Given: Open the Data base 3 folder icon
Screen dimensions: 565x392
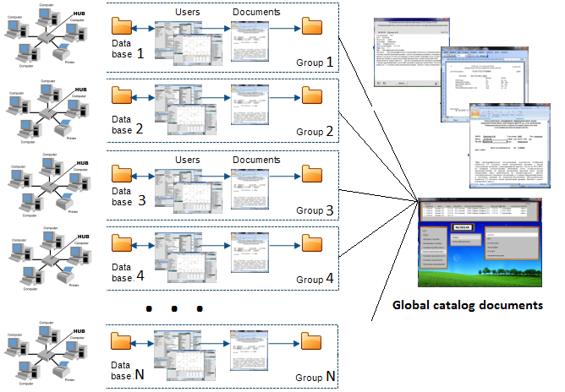Looking at the screenshot, I should coord(123,175).
